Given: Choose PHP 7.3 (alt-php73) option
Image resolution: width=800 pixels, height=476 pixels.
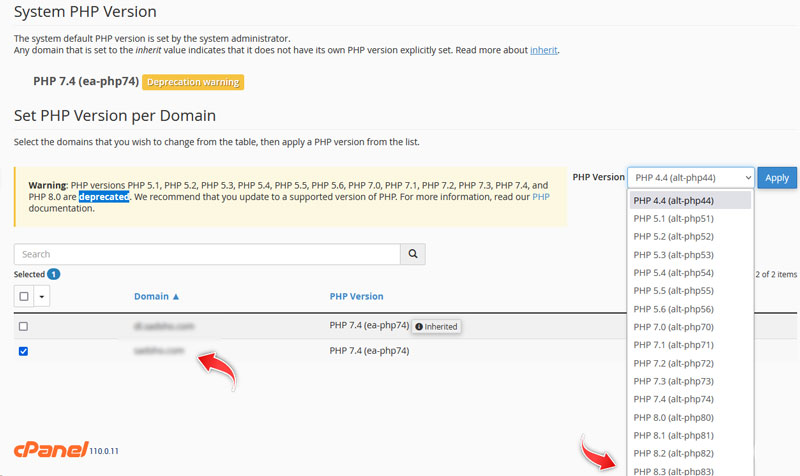Looking at the screenshot, I should coord(690,381).
